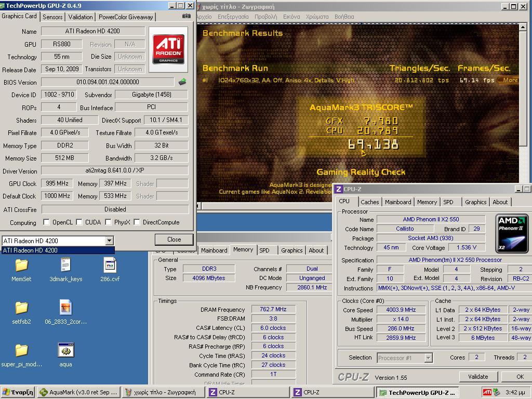The image size is (532, 399).
Task: Click the green tray icon beside the clock
Action: 496,392
